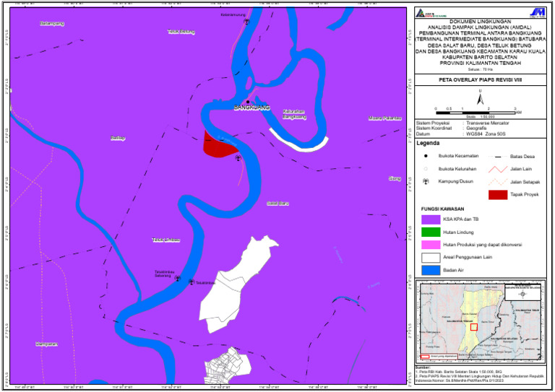Click the Teluk Limbau place label
Screen dimensions: 555x392
[x=166, y=240]
